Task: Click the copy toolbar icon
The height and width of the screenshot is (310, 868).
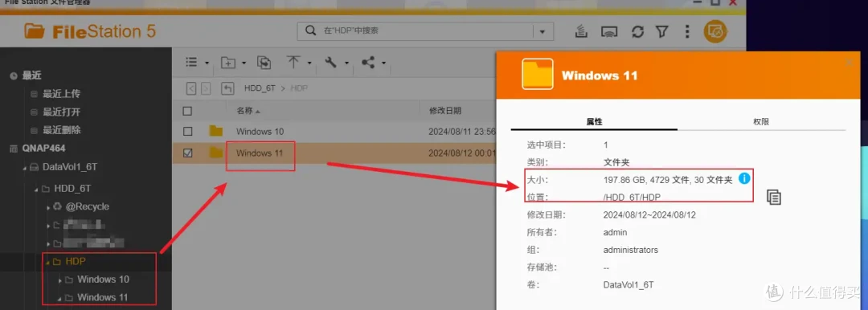Action: coord(264,63)
